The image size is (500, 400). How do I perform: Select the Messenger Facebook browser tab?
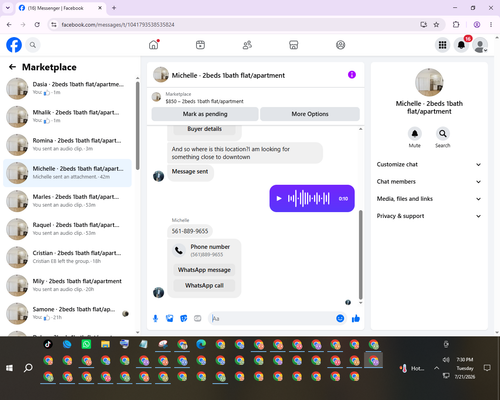tap(61, 8)
